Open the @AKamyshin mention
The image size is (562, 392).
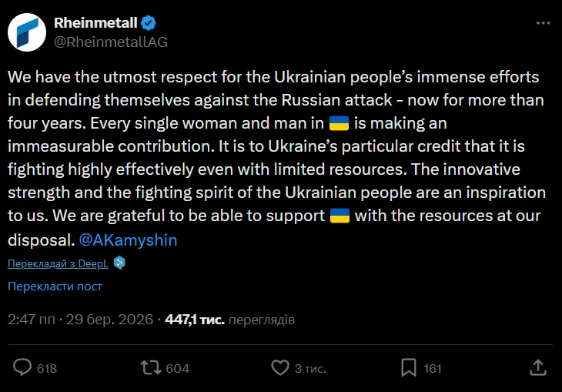click(128, 240)
